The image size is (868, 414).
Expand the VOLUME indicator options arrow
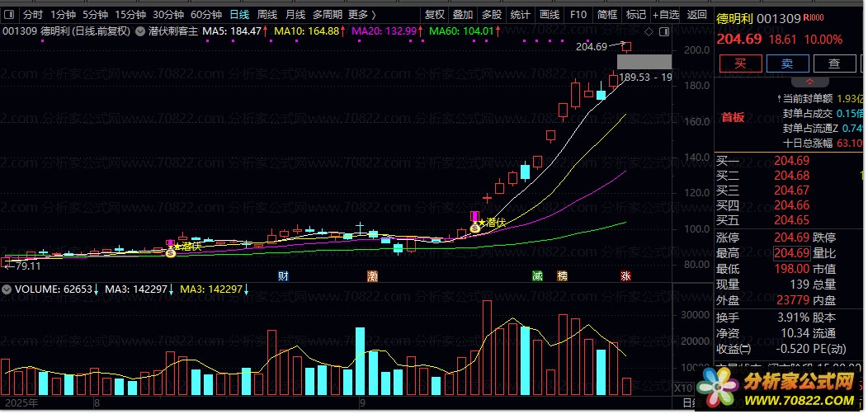(6, 289)
